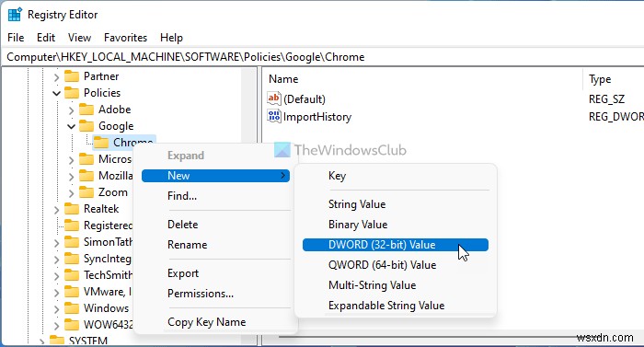The width and height of the screenshot is (644, 347).
Task: Open the Edit menu
Action: [x=46, y=38]
